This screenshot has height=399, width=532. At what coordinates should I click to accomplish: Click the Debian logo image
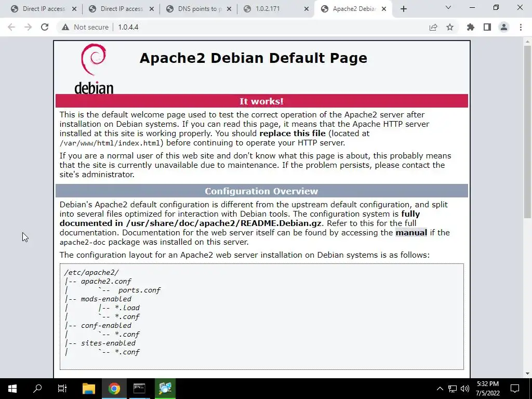pos(94,68)
